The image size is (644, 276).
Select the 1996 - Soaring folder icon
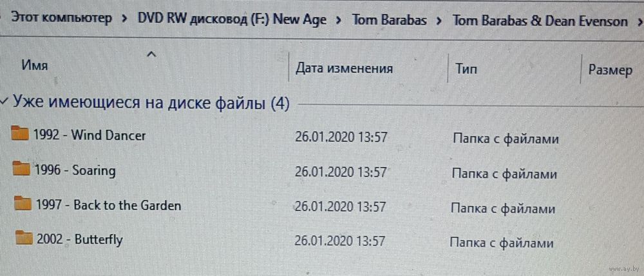21,168
